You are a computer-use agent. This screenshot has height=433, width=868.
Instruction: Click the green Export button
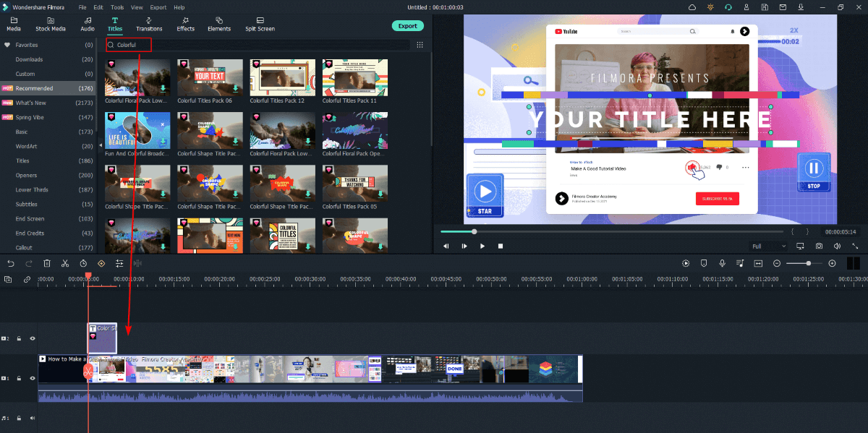click(408, 25)
